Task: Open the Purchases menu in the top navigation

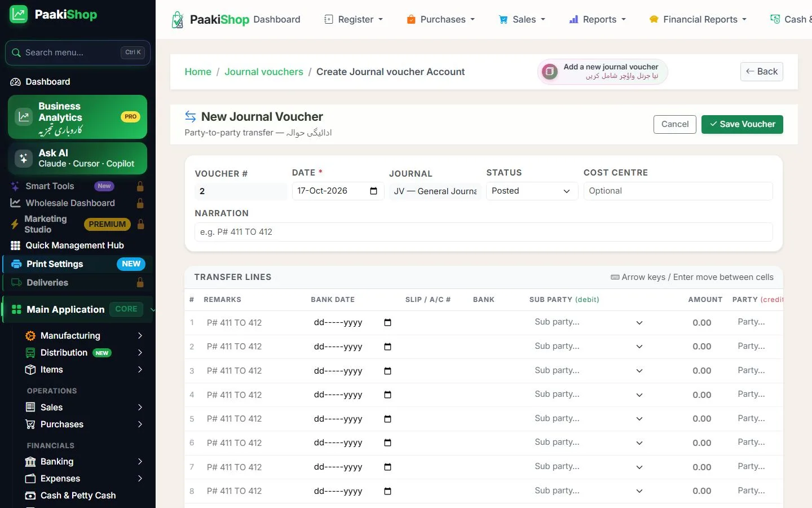Action: coord(440,20)
